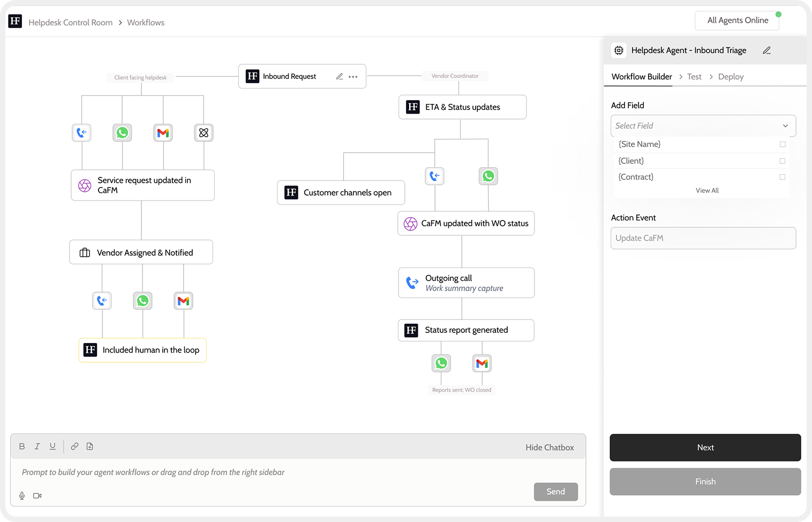Check the {Site Name} field checkbox
Image resolution: width=812 pixels, height=522 pixels.
pyautogui.click(x=783, y=144)
